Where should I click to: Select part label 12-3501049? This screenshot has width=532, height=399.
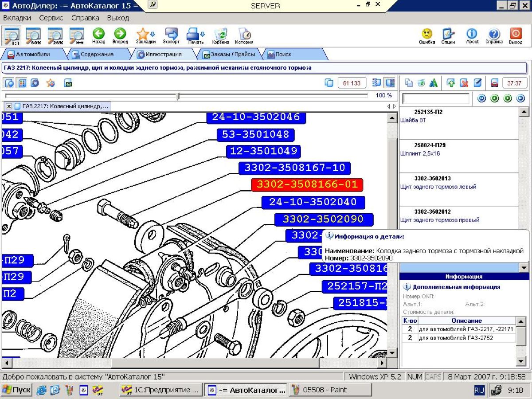coord(263,151)
